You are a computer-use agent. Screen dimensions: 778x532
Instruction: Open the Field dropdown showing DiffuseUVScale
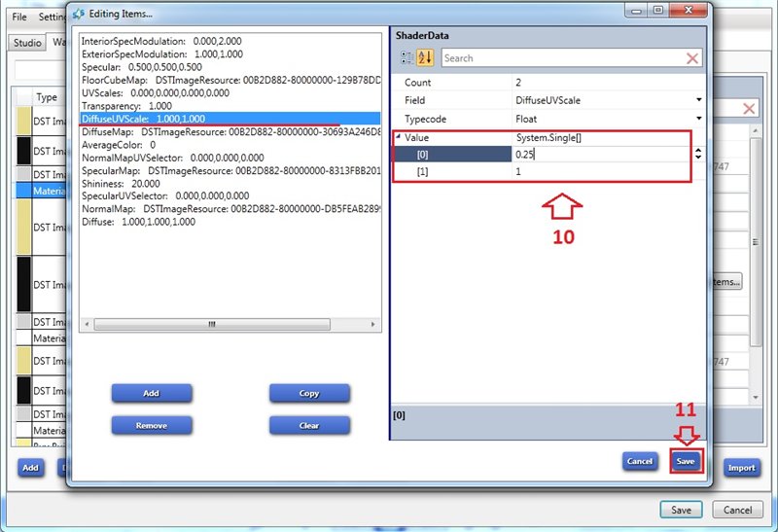pyautogui.click(x=698, y=100)
